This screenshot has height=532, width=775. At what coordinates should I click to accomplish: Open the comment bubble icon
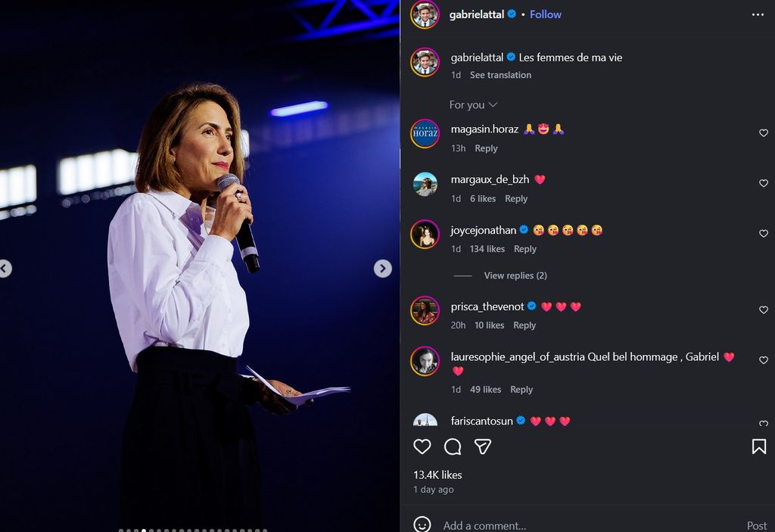[453, 446]
